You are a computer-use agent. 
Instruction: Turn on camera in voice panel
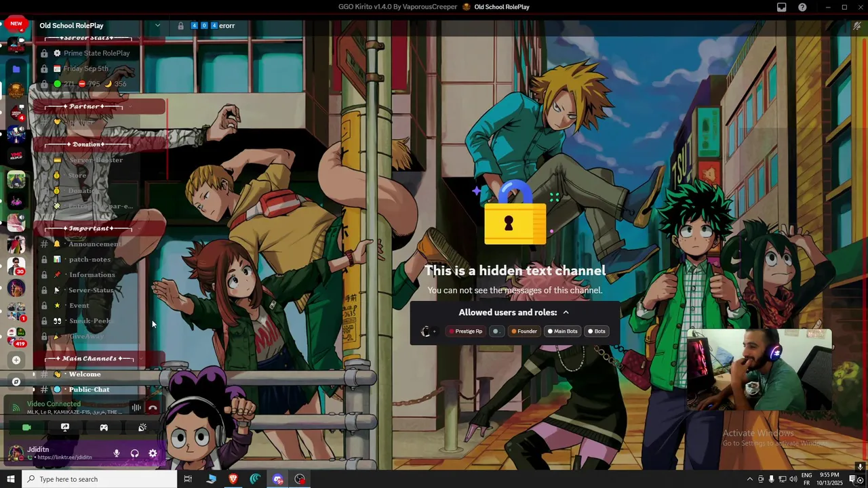pos(26,428)
